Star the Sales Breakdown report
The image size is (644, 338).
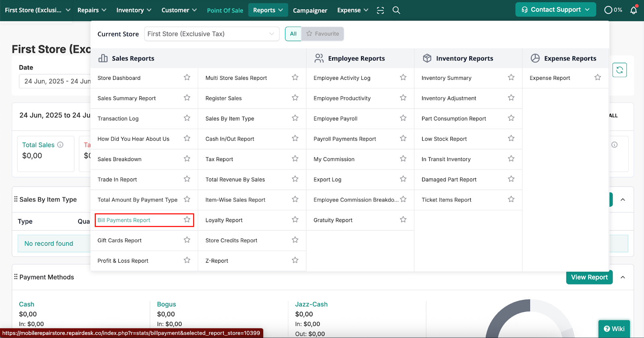click(187, 159)
